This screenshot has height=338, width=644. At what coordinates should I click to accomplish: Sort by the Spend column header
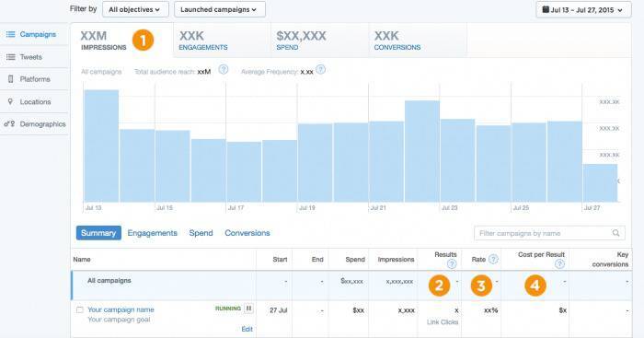355,260
